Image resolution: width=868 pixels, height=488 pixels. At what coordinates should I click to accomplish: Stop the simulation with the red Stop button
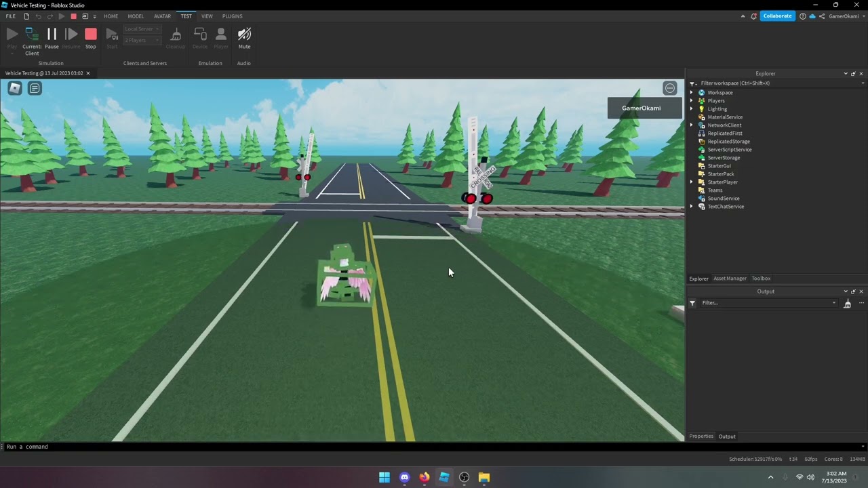pos(91,38)
